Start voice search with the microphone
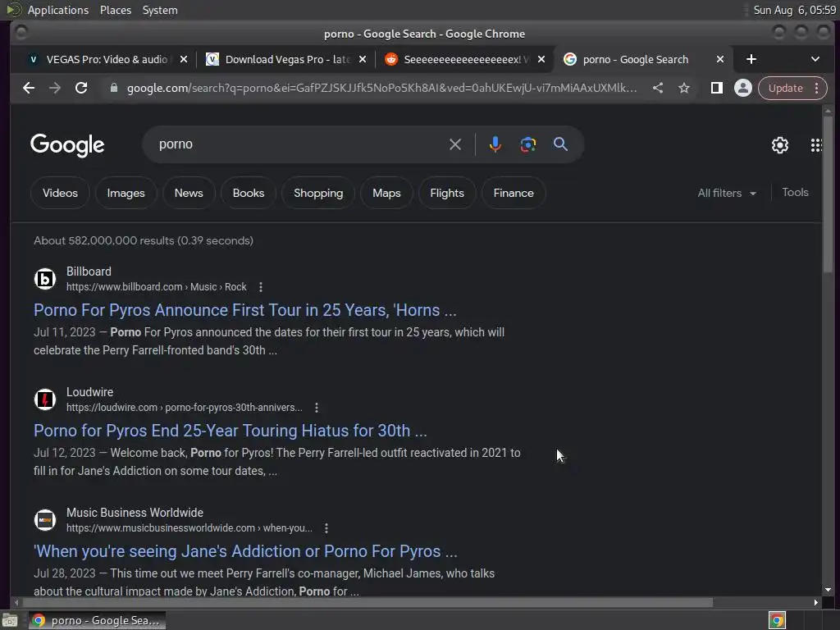This screenshot has width=840, height=630. 495,144
